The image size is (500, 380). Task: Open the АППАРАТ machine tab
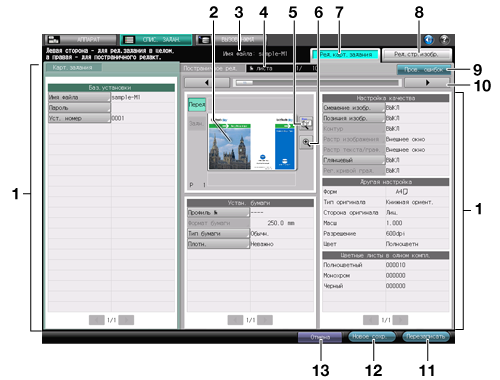81,40
